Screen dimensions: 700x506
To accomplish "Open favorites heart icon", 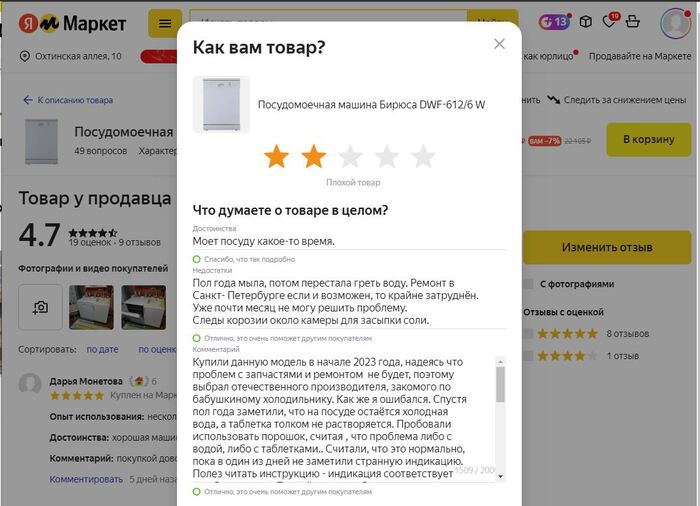I will 609,21.
